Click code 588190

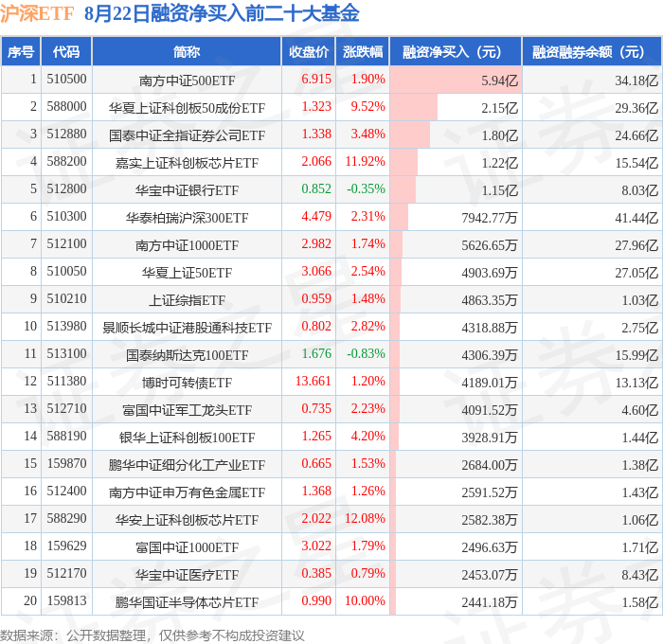66,436
